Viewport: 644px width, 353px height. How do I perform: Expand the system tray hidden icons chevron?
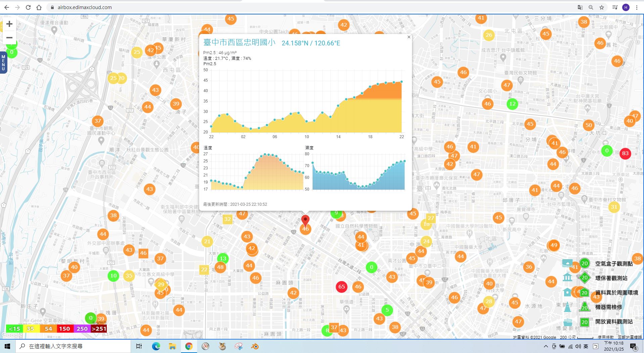pos(546,346)
